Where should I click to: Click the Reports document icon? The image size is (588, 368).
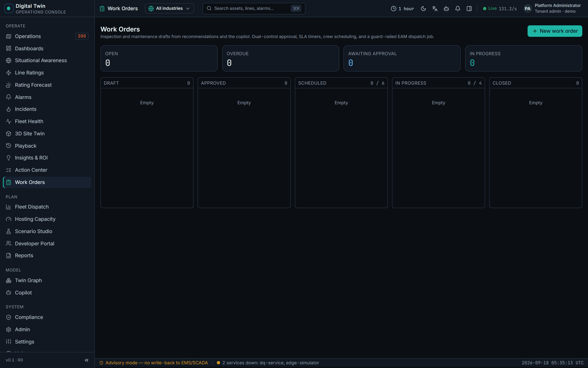[9, 256]
